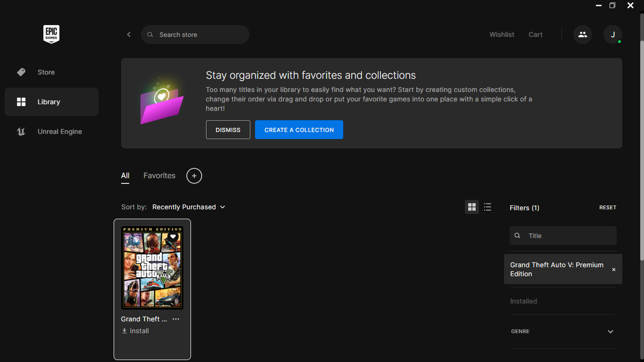Click the Title filter search field
Image resolution: width=644 pixels, height=362 pixels.
563,236
